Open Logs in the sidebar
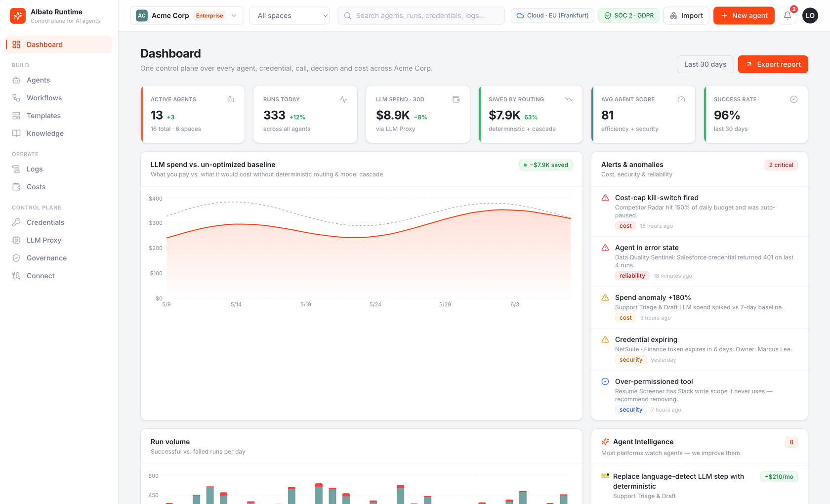The image size is (830, 504). [x=59, y=169]
